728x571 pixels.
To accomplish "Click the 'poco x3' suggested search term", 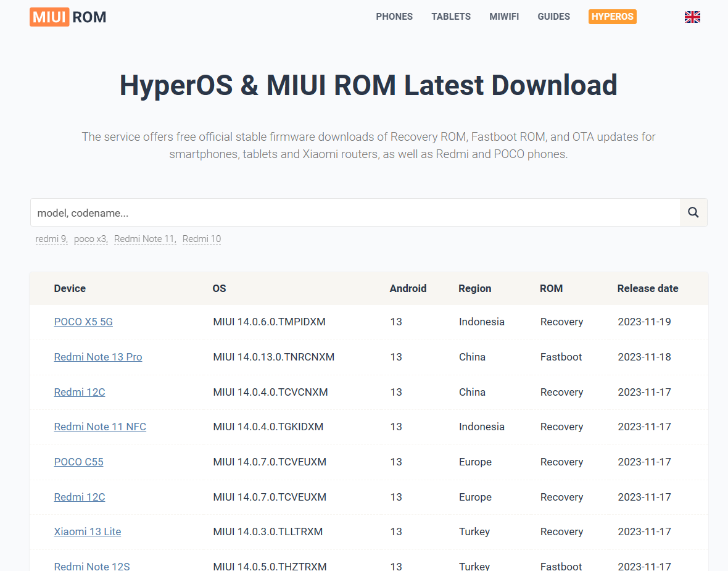I will [89, 239].
